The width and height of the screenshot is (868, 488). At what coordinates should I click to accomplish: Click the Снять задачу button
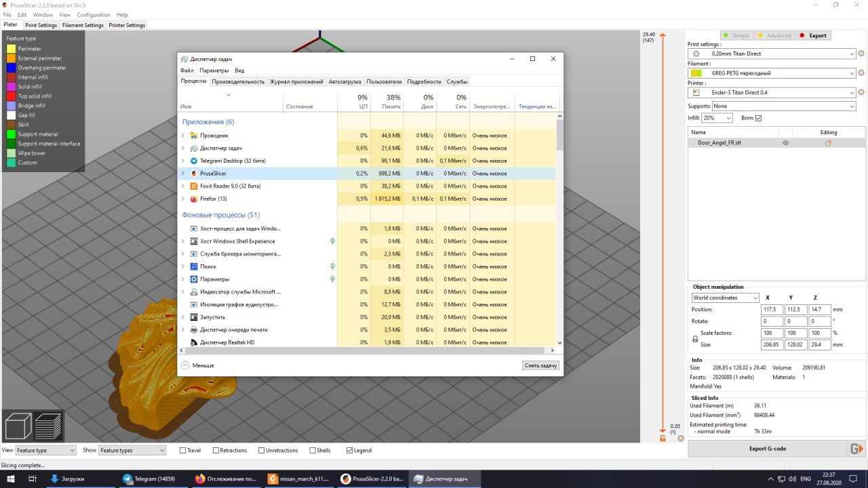[x=541, y=365]
